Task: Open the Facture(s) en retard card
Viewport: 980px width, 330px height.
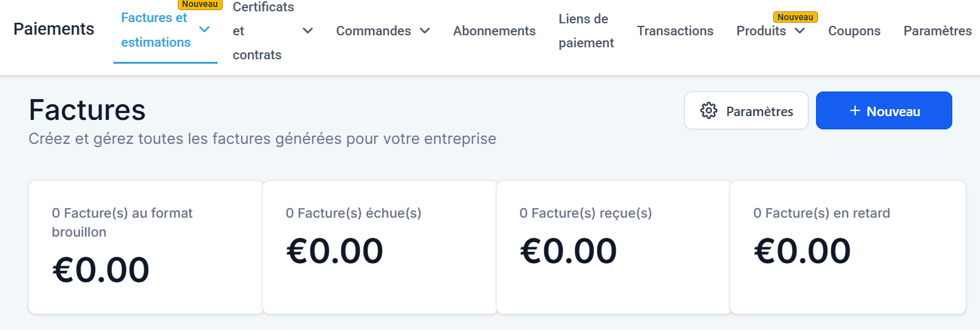Action: pyautogui.click(x=848, y=247)
